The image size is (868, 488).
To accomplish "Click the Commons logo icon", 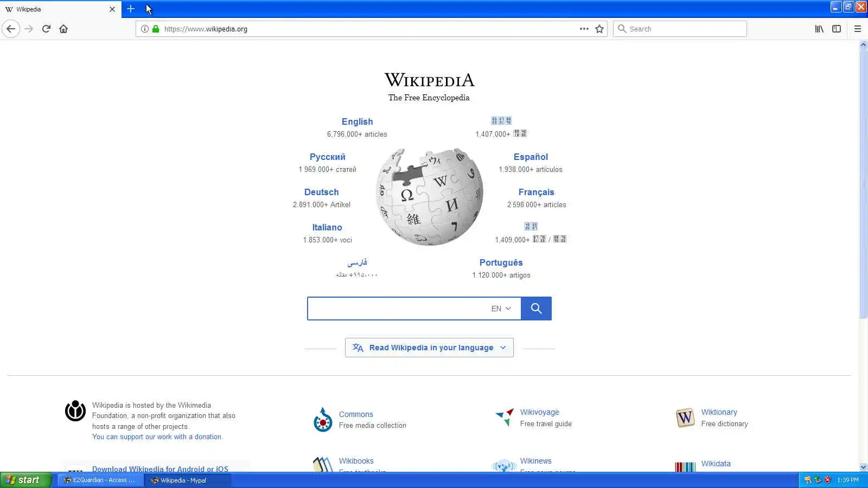I will pyautogui.click(x=323, y=420).
